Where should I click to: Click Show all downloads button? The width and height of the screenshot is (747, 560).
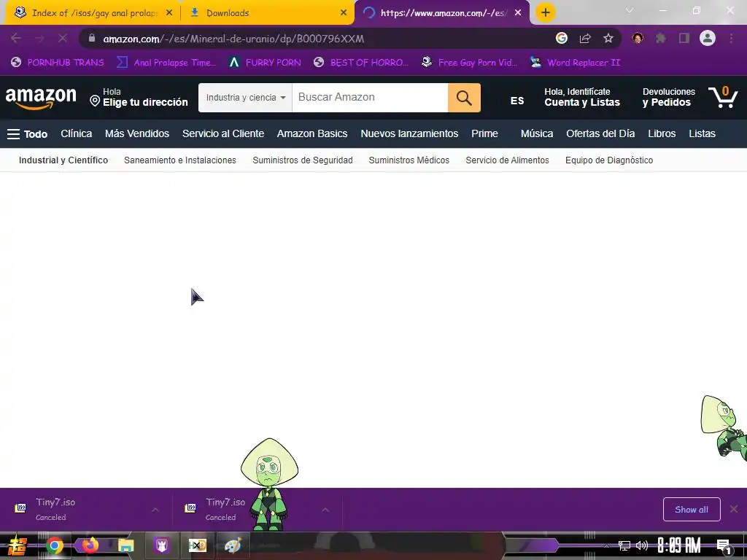click(692, 510)
